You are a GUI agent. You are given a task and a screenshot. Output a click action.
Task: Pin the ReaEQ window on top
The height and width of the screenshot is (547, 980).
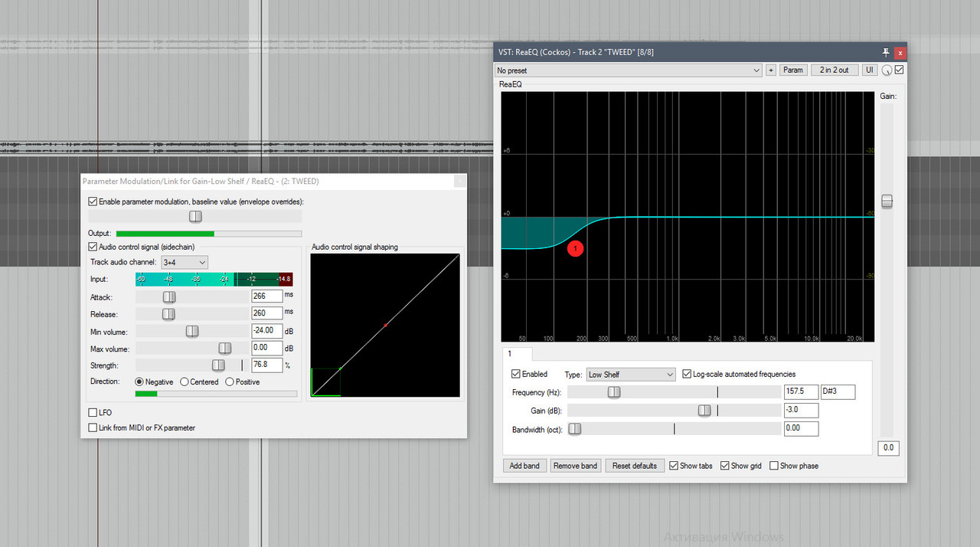pyautogui.click(x=886, y=52)
